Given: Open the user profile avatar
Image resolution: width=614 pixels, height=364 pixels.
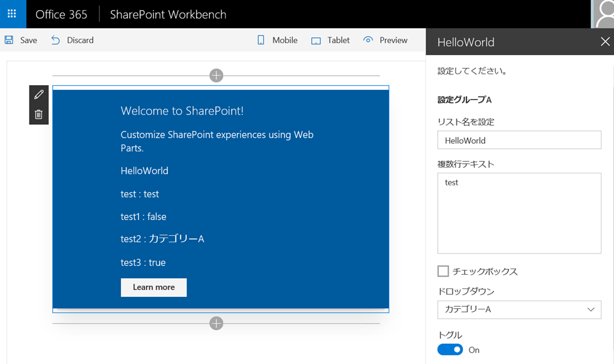Looking at the screenshot, I should point(602,14).
